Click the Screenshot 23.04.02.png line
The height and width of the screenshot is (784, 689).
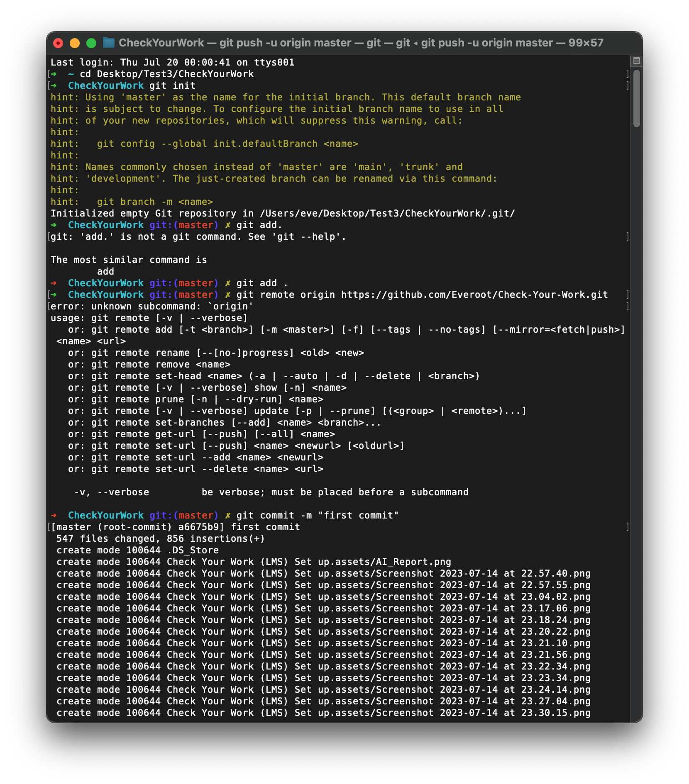323,597
